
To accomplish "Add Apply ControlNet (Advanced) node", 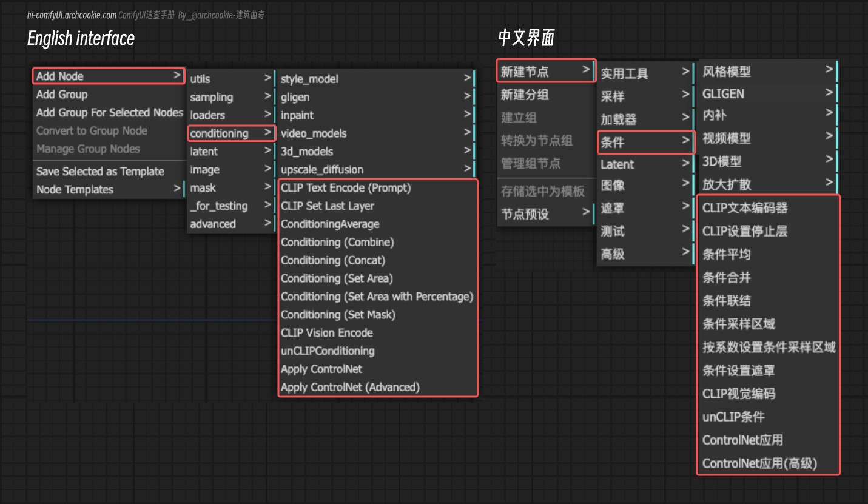I will coord(377,388).
